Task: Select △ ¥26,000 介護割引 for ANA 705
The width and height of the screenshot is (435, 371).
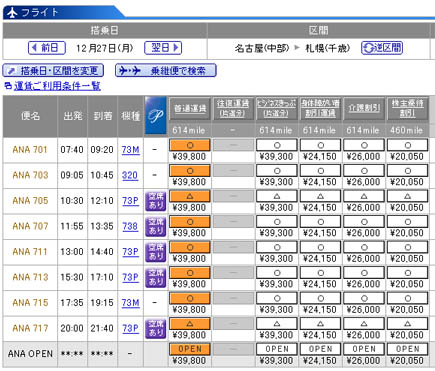Action: click(364, 196)
